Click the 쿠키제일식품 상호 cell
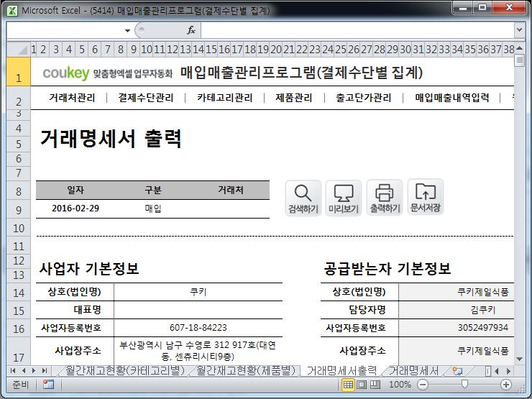 point(457,292)
